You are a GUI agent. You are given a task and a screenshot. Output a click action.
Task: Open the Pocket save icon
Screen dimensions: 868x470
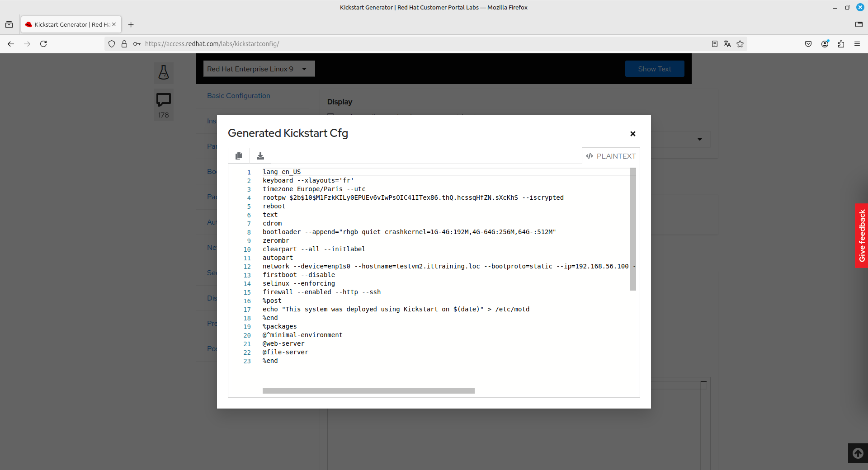click(x=808, y=44)
